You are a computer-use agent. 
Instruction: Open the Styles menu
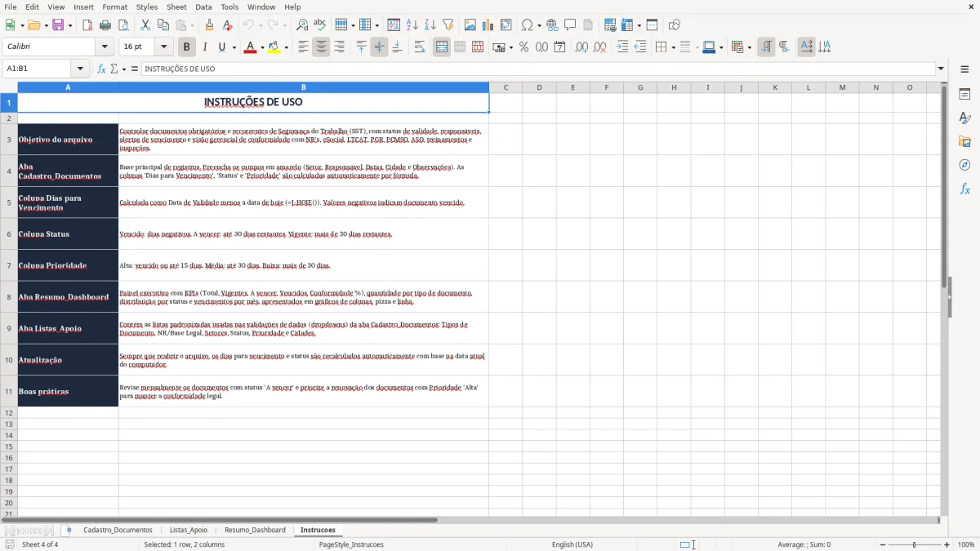[147, 7]
